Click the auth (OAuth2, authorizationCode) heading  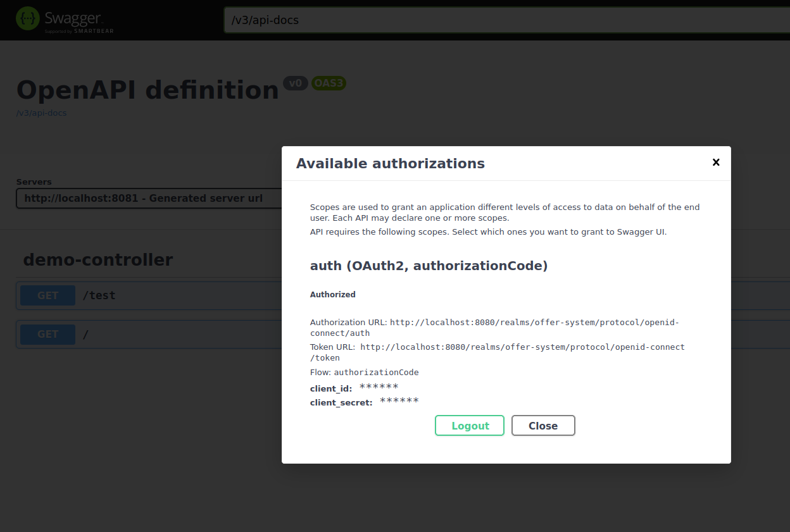click(x=429, y=266)
